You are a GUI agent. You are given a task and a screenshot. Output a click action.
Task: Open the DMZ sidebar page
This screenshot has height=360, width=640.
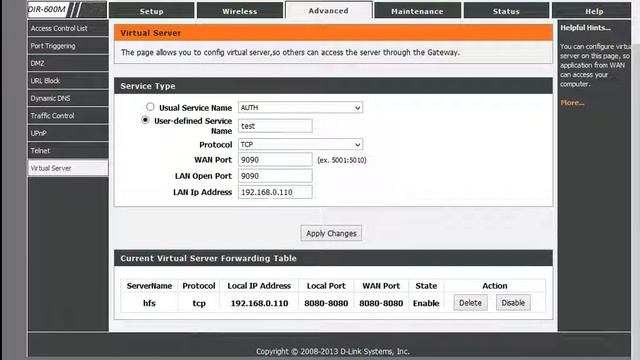pyautogui.click(x=68, y=63)
